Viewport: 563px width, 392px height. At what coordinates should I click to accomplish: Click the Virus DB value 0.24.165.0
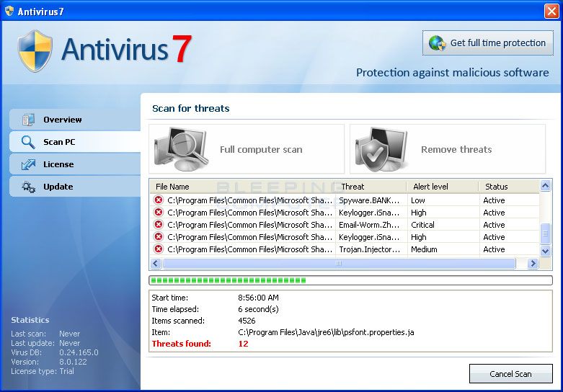(x=79, y=352)
